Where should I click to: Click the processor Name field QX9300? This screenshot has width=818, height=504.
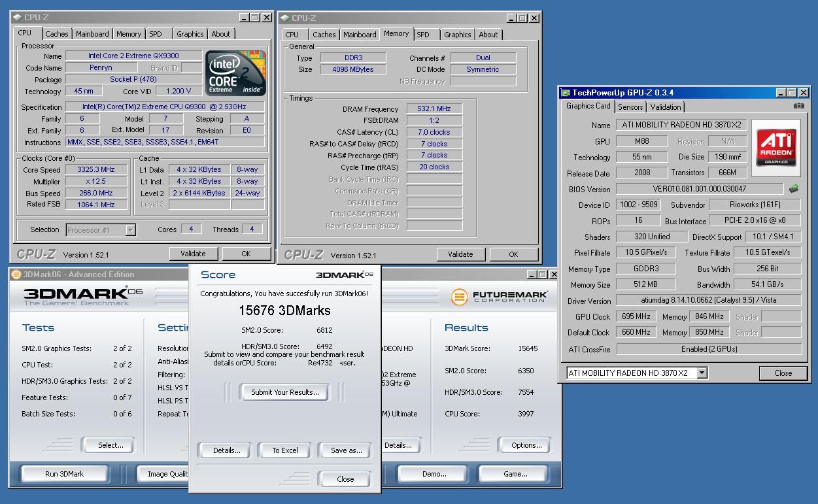pyautogui.click(x=134, y=56)
